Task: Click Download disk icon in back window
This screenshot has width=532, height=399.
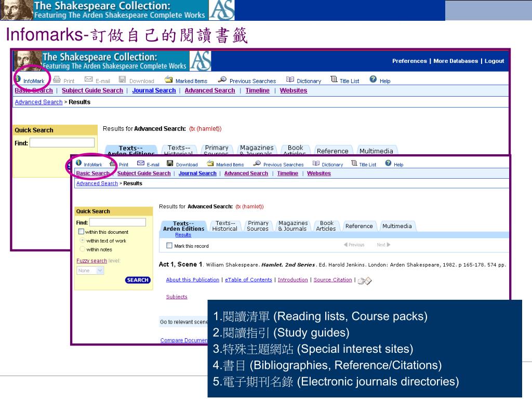Action: point(122,79)
